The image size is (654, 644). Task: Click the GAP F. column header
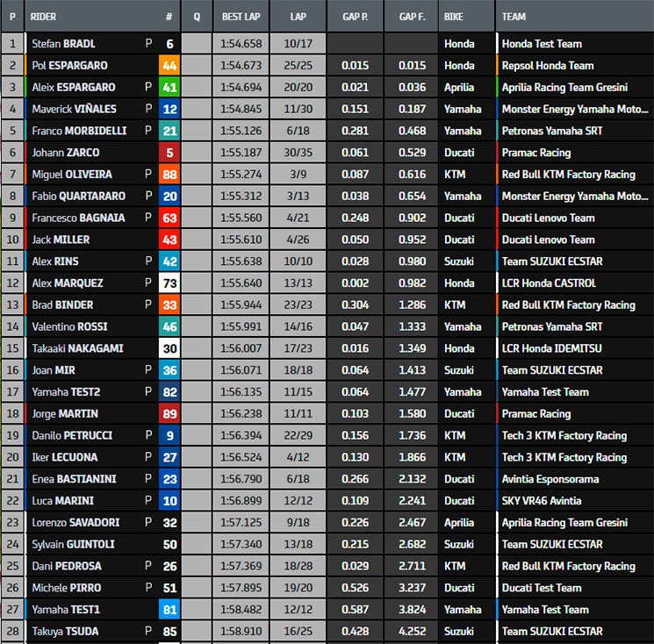pyautogui.click(x=412, y=17)
